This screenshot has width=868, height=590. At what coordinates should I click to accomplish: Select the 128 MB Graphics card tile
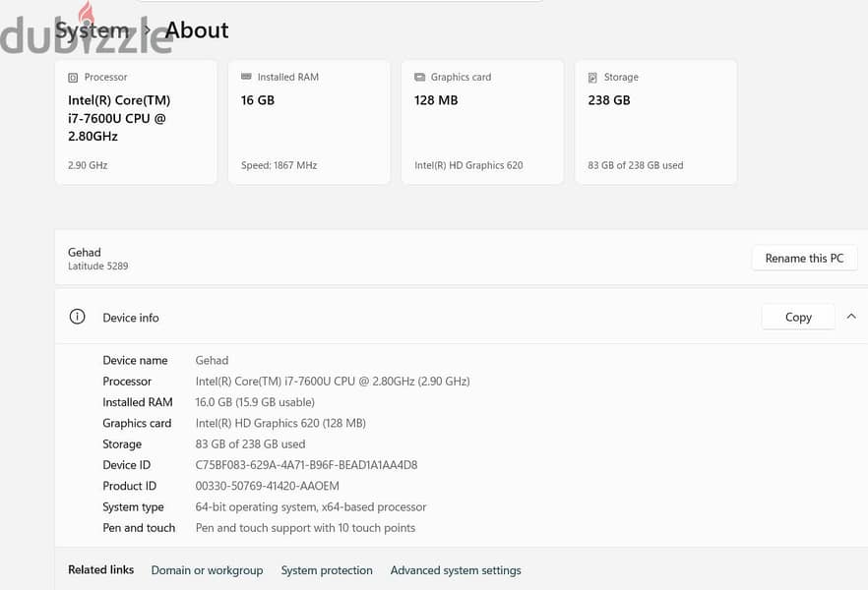tap(482, 122)
